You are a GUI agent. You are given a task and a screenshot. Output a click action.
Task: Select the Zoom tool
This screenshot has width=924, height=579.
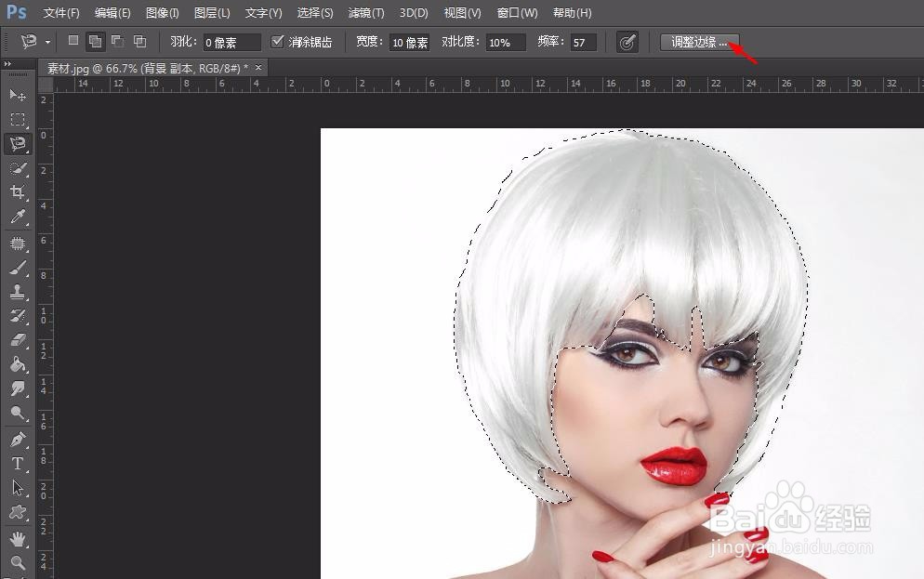coord(18,562)
